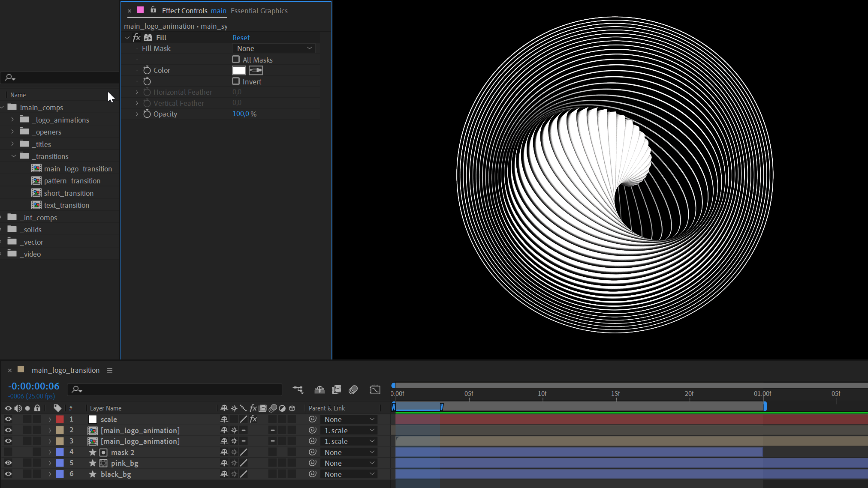Screen dimensions: 868x488
Task: Toggle the Shy layers hide switch
Action: [x=319, y=389]
